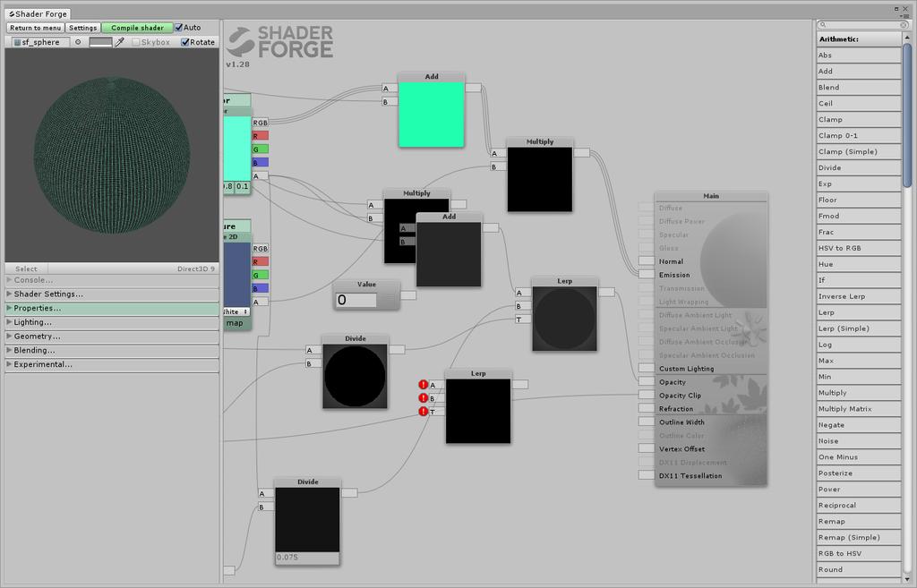Viewport: 917px width, 588px height.
Task: Click the Main node title bar
Action: (x=711, y=196)
